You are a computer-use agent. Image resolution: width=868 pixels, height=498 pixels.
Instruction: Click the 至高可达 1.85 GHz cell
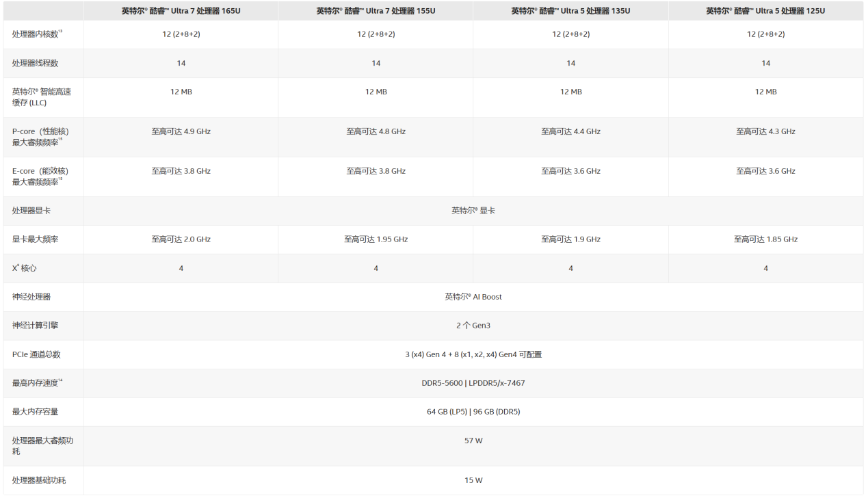[x=765, y=239]
